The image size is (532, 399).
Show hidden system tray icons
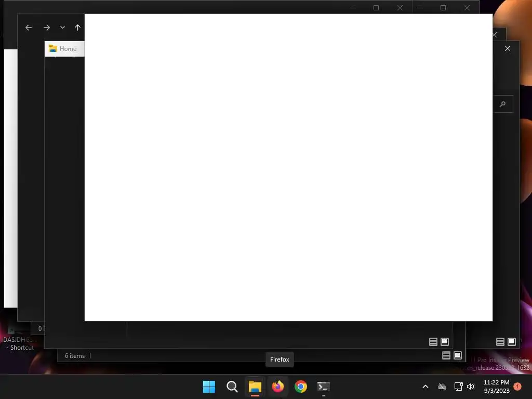(425, 387)
